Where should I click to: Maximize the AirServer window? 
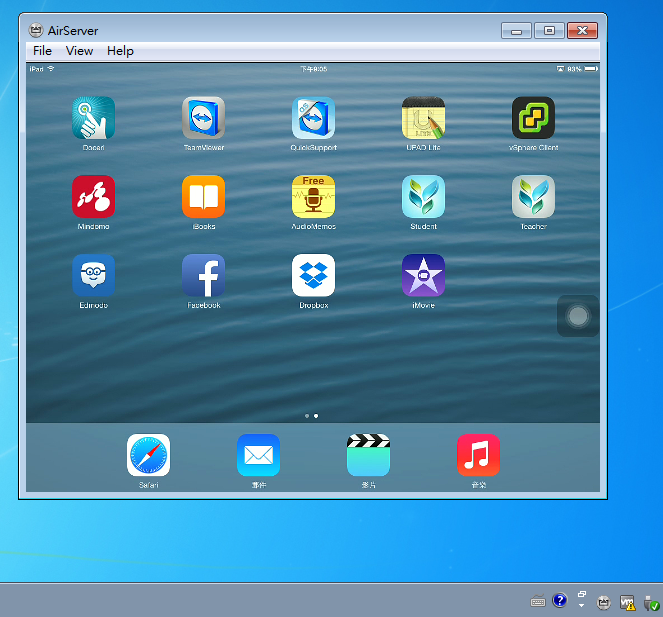coord(549,31)
